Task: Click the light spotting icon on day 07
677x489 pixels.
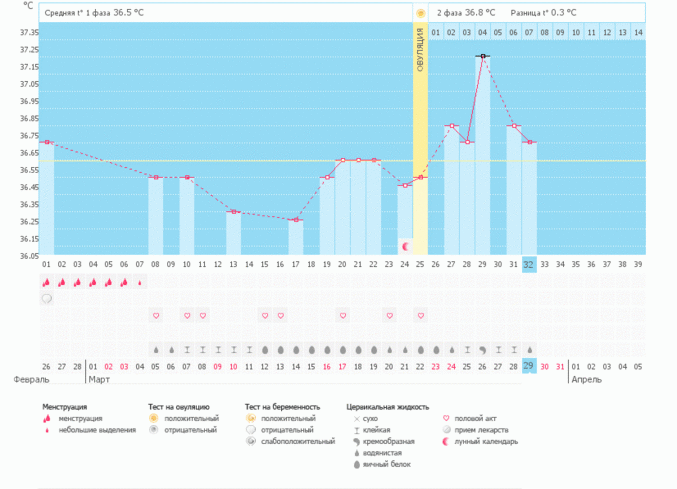Action: [140, 282]
